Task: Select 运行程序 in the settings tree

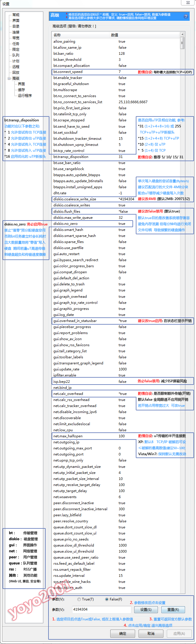Action: tap(25, 96)
